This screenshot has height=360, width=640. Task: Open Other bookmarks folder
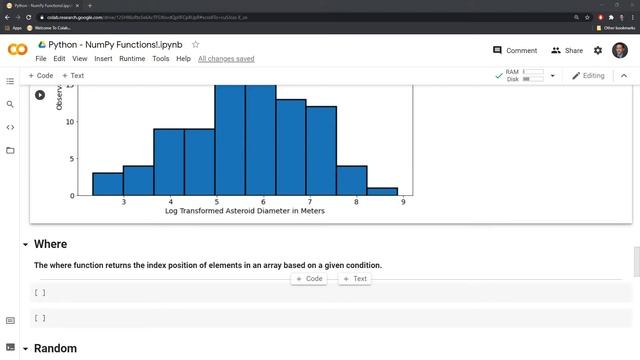click(x=616, y=28)
